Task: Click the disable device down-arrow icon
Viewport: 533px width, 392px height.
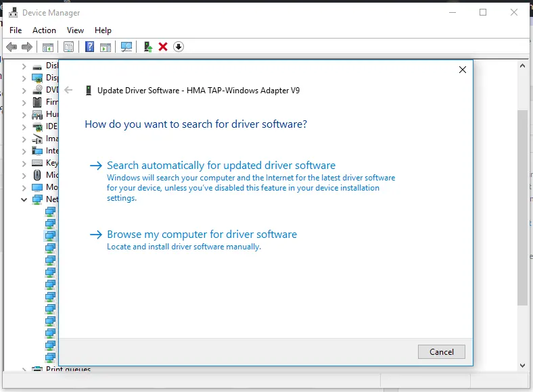Action: pyautogui.click(x=179, y=47)
